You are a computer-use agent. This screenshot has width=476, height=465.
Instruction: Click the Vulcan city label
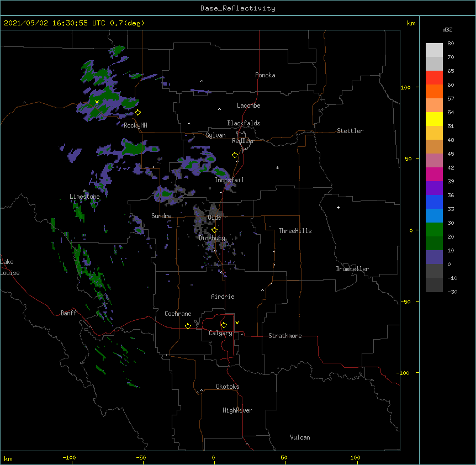pyautogui.click(x=300, y=437)
